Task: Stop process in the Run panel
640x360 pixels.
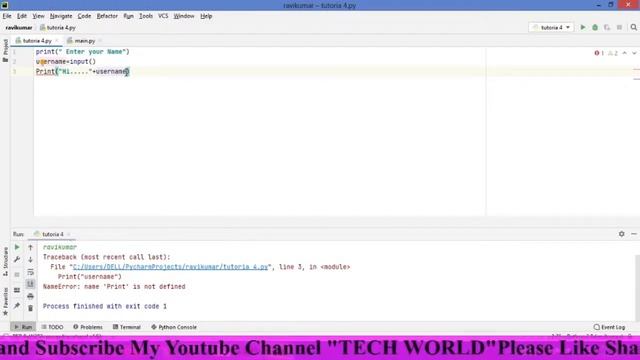Action: [17, 274]
